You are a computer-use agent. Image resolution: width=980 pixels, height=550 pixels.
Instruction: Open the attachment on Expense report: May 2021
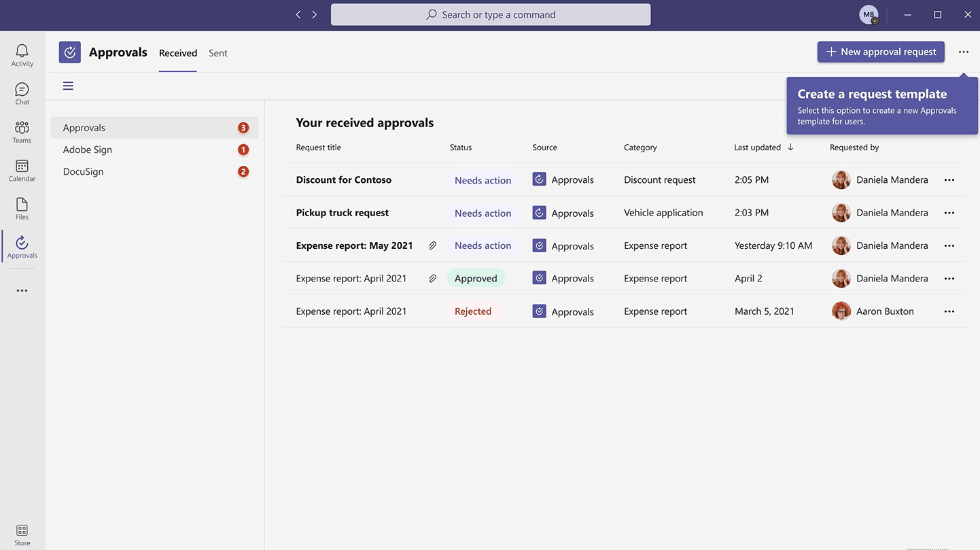pos(432,244)
